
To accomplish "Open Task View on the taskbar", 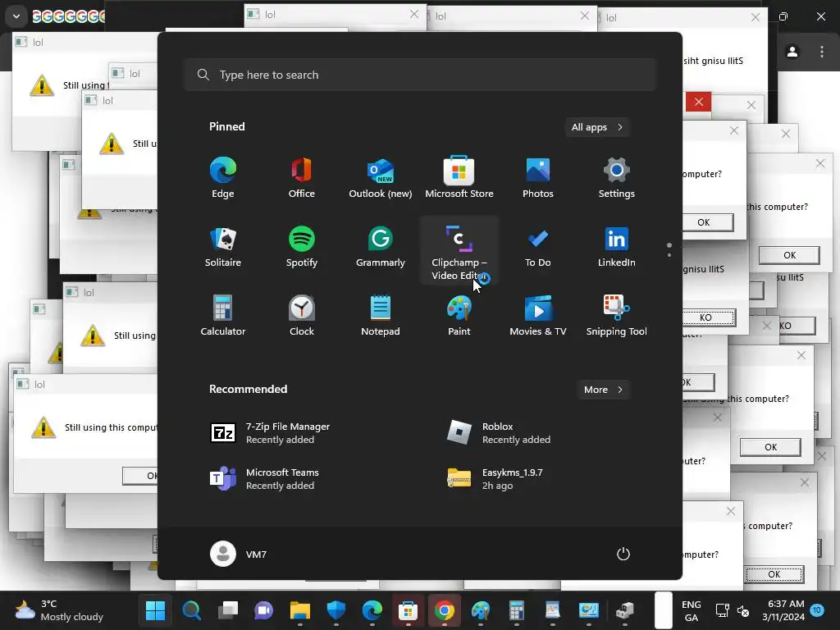I will click(x=228, y=610).
